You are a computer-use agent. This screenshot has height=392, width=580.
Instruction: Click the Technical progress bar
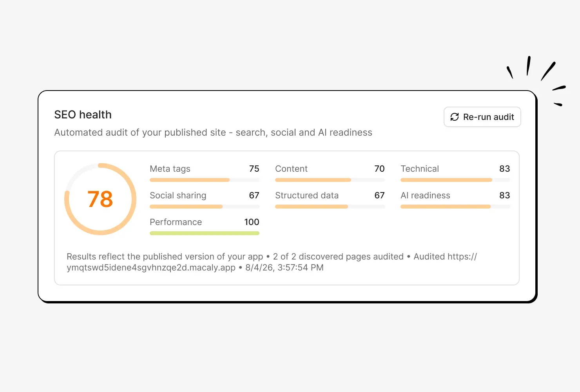[x=455, y=180]
